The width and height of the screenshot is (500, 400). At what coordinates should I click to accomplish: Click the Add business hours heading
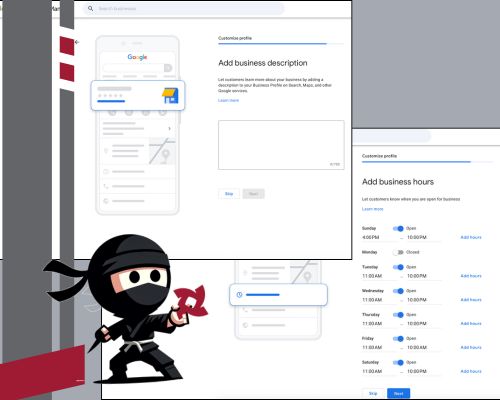(x=398, y=182)
